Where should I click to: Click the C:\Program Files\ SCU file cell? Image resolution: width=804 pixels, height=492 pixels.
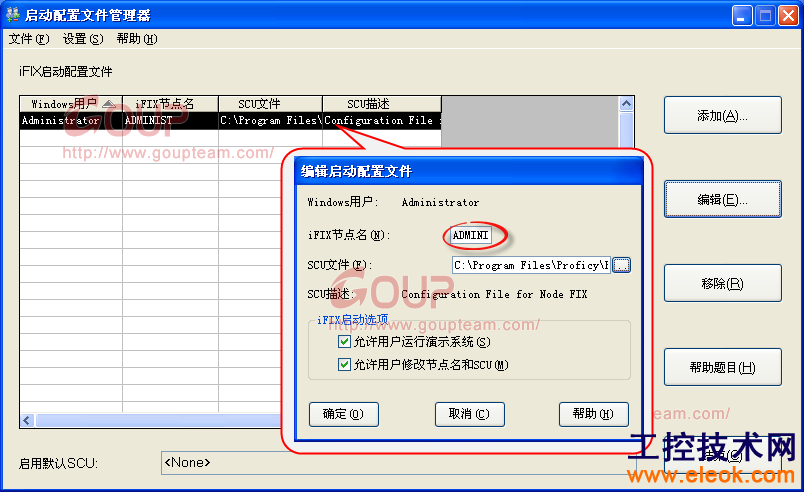click(270, 121)
